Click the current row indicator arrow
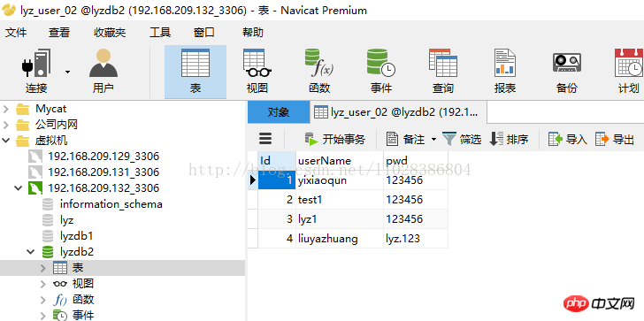Screen dimensions: 644x321 (x=253, y=180)
